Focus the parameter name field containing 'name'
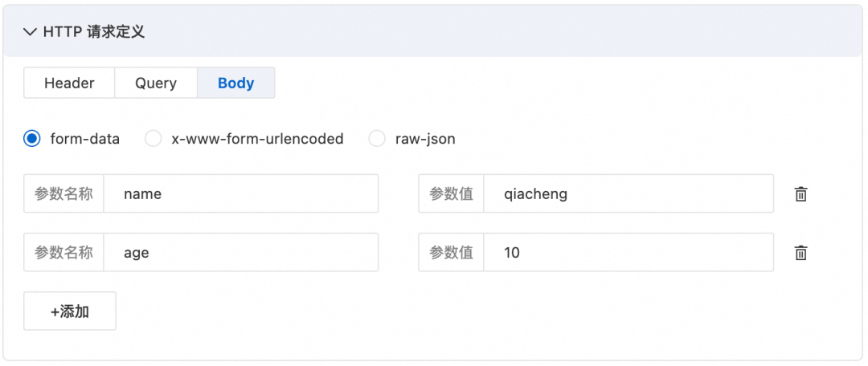The height and width of the screenshot is (366, 868). click(241, 193)
